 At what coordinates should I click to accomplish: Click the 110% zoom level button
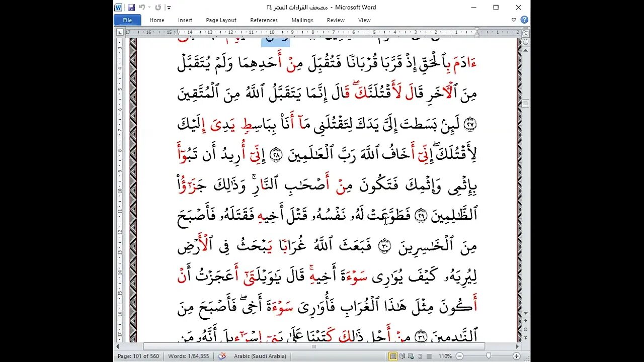coord(445,356)
